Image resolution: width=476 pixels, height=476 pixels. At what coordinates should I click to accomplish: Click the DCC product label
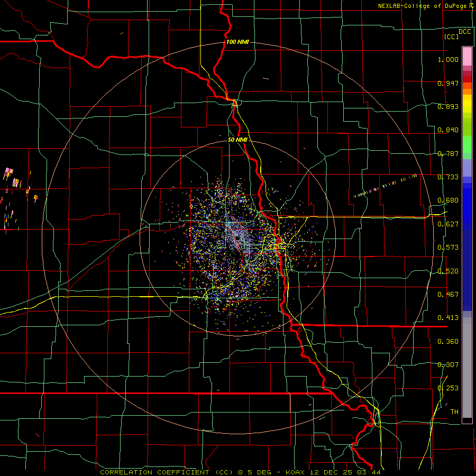coord(464,32)
